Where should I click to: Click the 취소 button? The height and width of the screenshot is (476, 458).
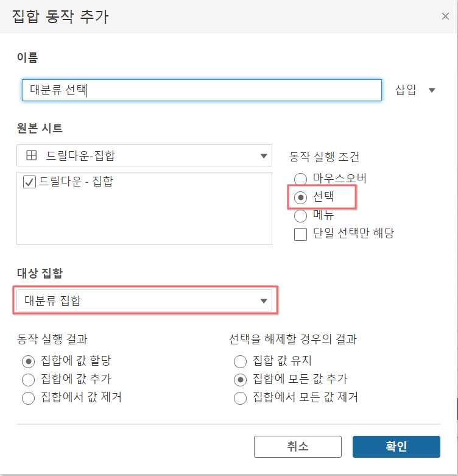pos(298,447)
